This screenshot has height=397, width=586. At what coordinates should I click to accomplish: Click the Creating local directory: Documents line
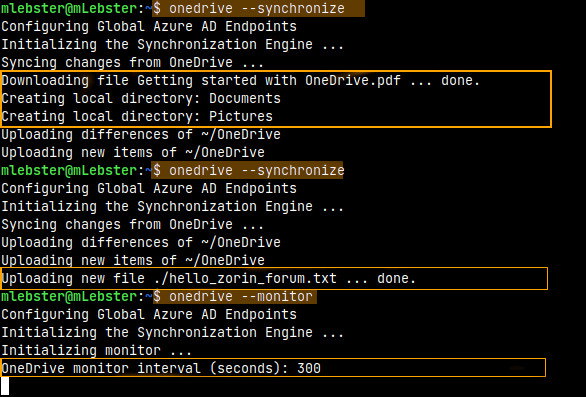[x=141, y=99]
